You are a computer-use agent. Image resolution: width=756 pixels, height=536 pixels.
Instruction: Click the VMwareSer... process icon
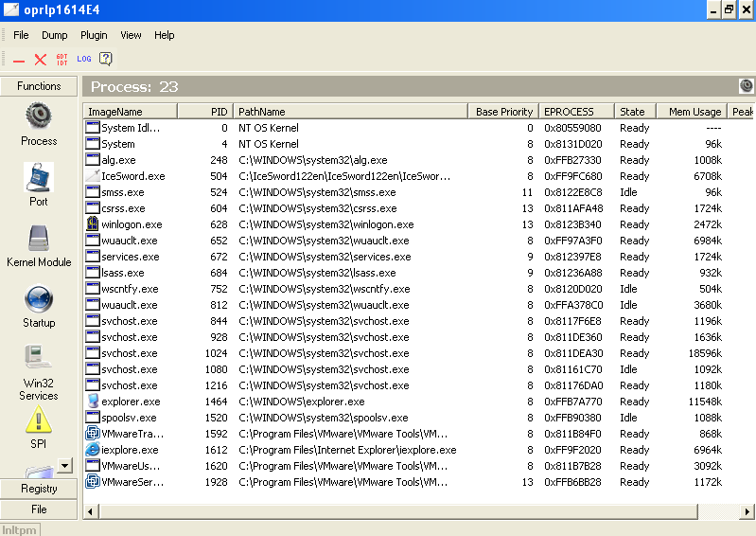pyautogui.click(x=93, y=481)
